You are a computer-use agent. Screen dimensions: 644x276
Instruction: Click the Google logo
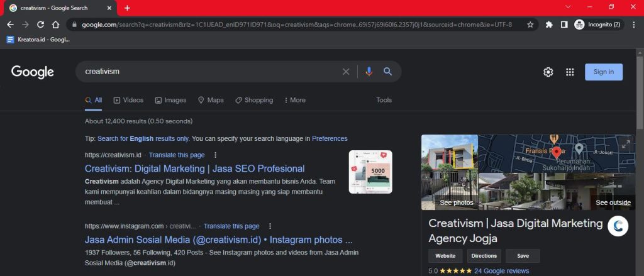[x=33, y=72]
